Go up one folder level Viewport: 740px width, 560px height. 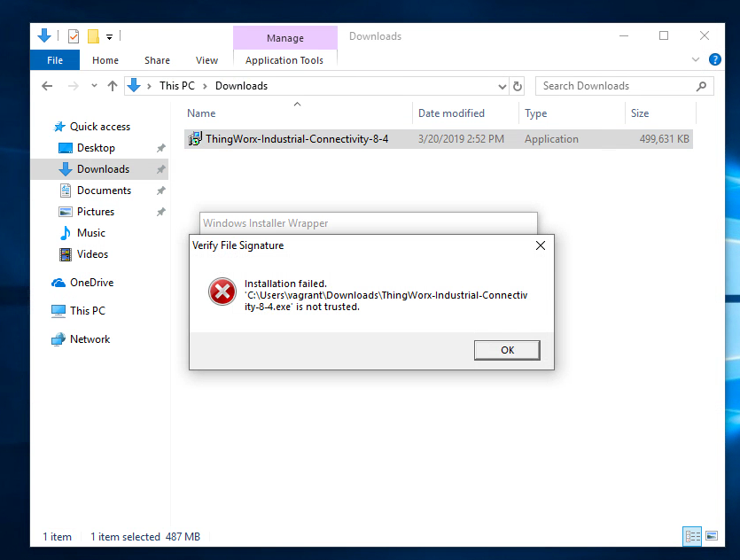[x=113, y=86]
